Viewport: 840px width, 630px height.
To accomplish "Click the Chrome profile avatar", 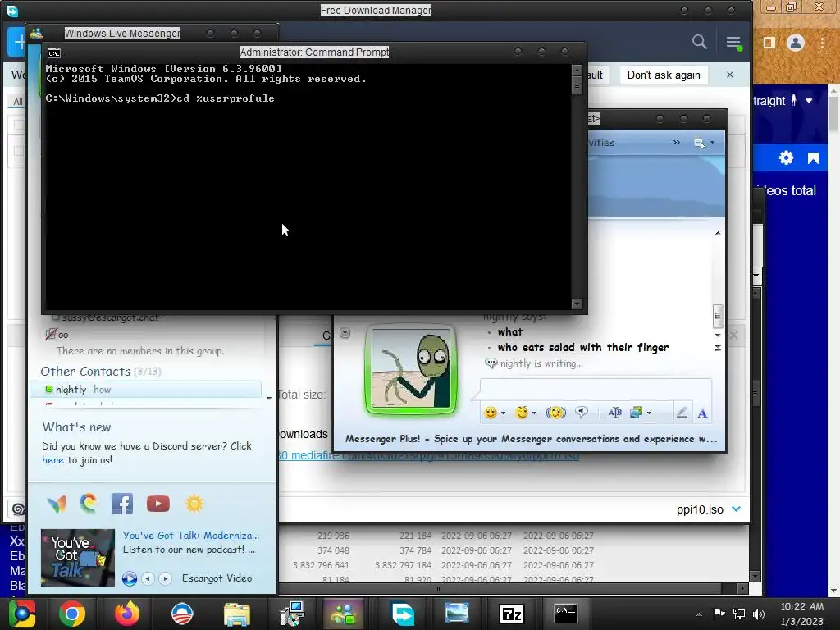I will [x=796, y=43].
